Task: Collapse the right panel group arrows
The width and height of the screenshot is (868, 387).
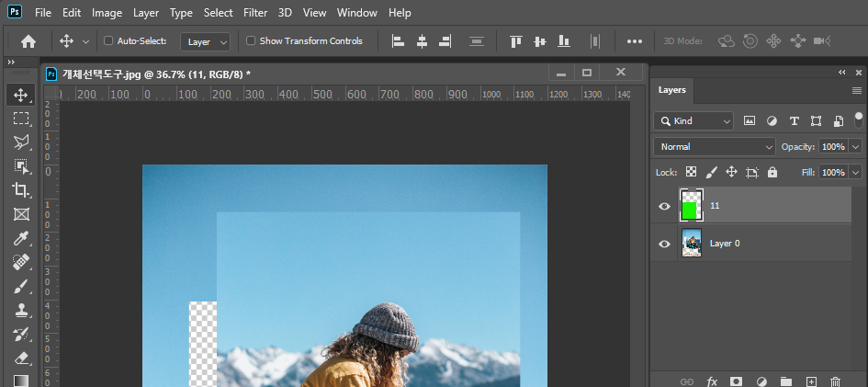Action: (x=842, y=72)
